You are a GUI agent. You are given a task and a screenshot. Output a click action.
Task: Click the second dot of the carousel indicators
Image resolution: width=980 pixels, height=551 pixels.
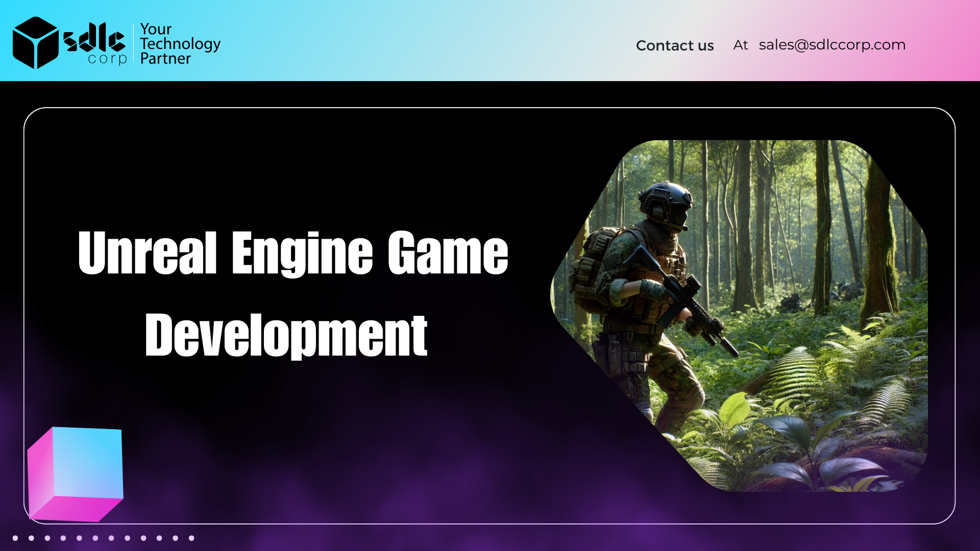pyautogui.click(x=31, y=538)
